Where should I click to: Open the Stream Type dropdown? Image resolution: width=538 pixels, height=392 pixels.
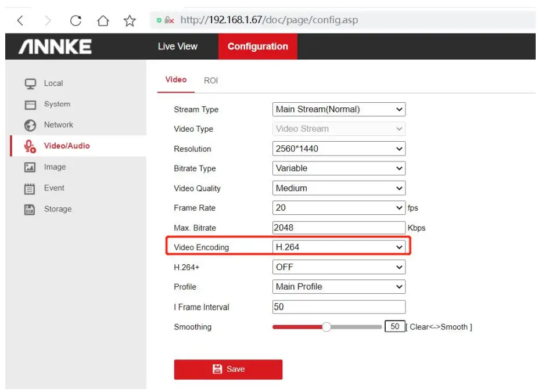pyautogui.click(x=339, y=109)
